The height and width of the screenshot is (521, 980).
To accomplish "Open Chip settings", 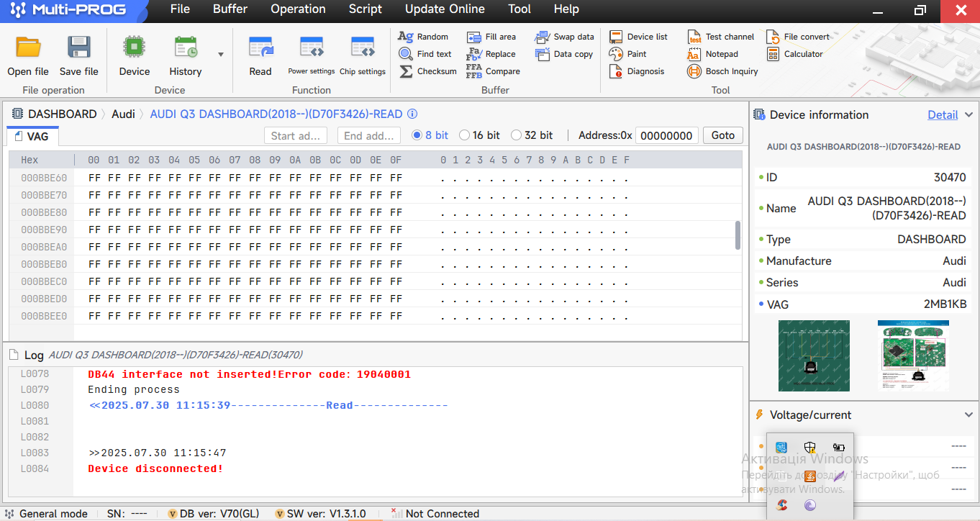I will (363, 56).
